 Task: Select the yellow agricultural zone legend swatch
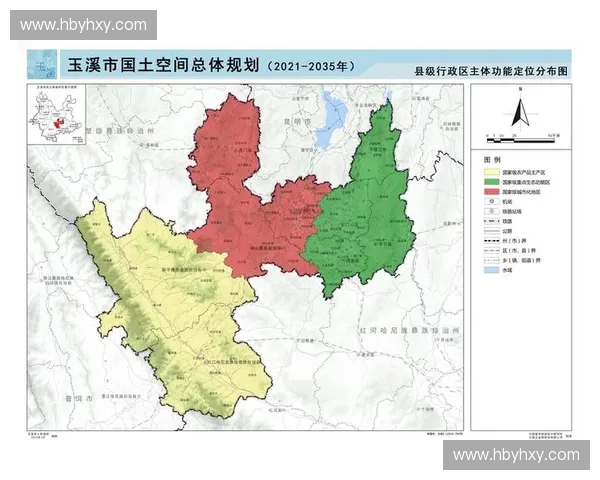(490, 170)
